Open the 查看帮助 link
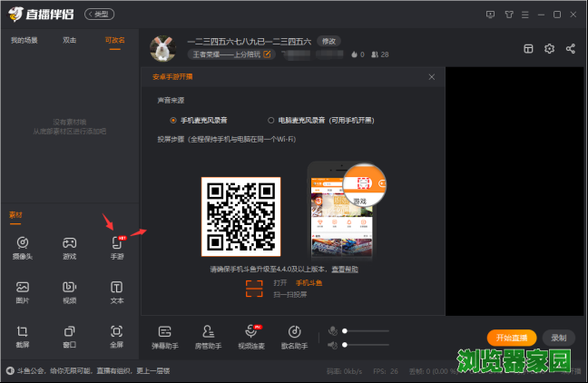This screenshot has height=383, width=588. [x=345, y=270]
